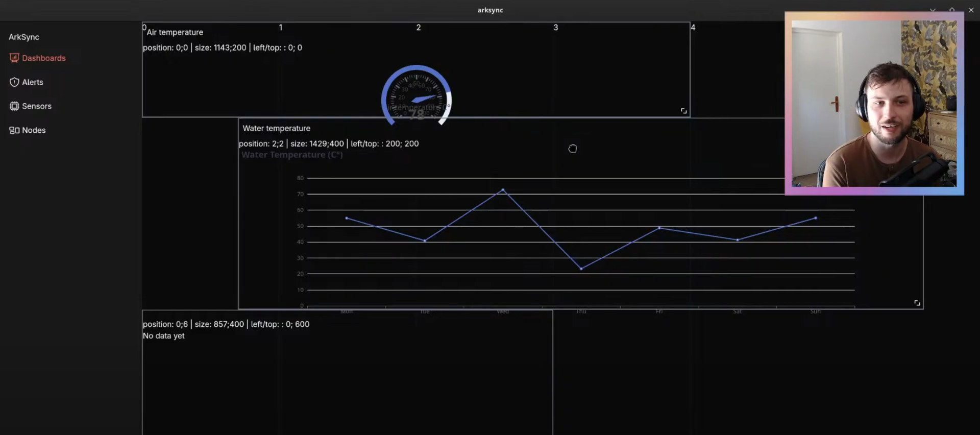Select the Air temperature widget title

pos(175,32)
